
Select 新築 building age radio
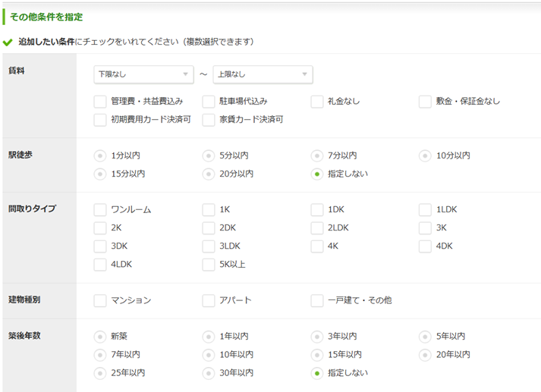pos(99,336)
